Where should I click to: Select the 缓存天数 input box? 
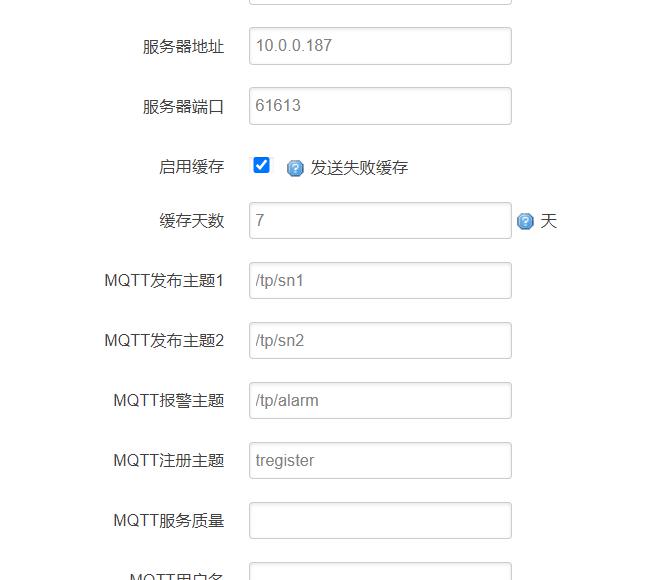(x=380, y=221)
